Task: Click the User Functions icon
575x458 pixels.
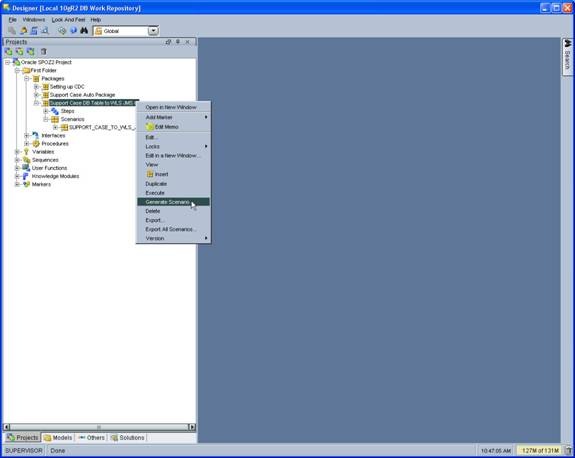Action: pyautogui.click(x=26, y=168)
